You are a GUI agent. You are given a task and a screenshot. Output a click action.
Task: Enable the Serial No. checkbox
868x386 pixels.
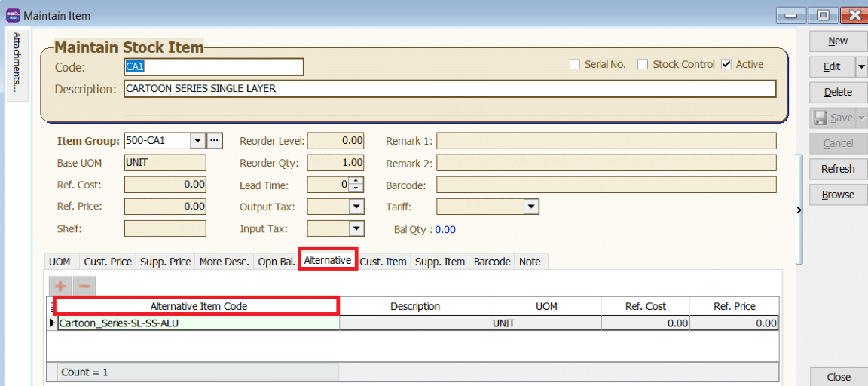coord(575,65)
